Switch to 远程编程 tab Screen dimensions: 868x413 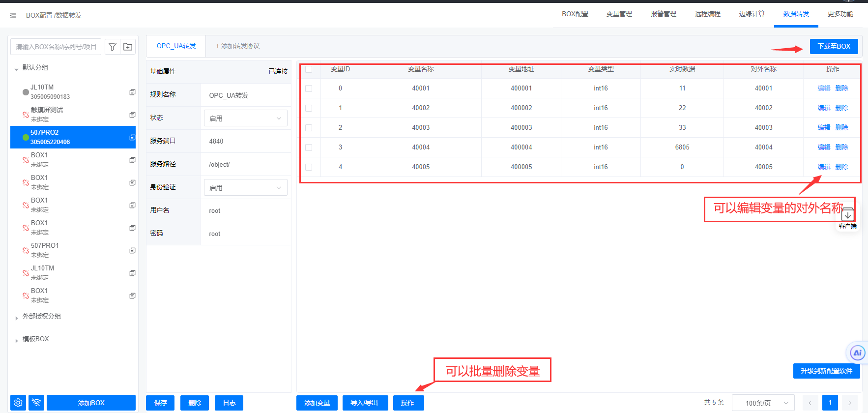click(x=708, y=14)
